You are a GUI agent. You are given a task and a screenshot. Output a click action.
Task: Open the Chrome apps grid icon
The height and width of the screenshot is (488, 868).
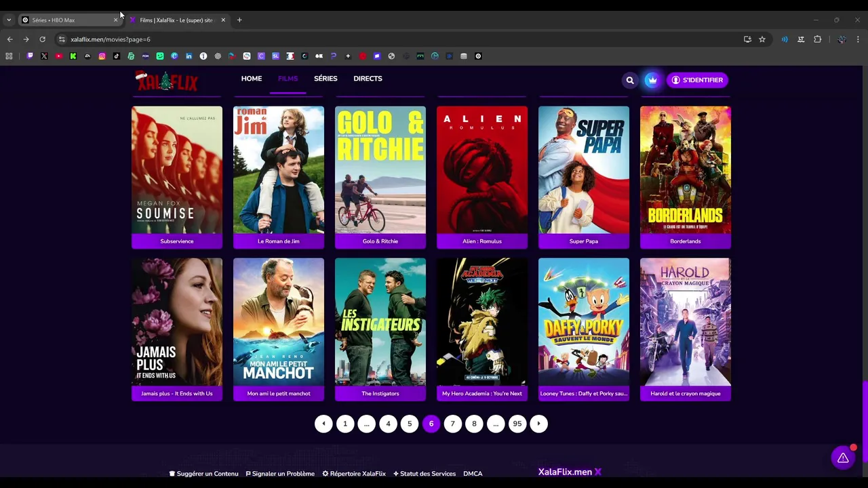tap(9, 56)
